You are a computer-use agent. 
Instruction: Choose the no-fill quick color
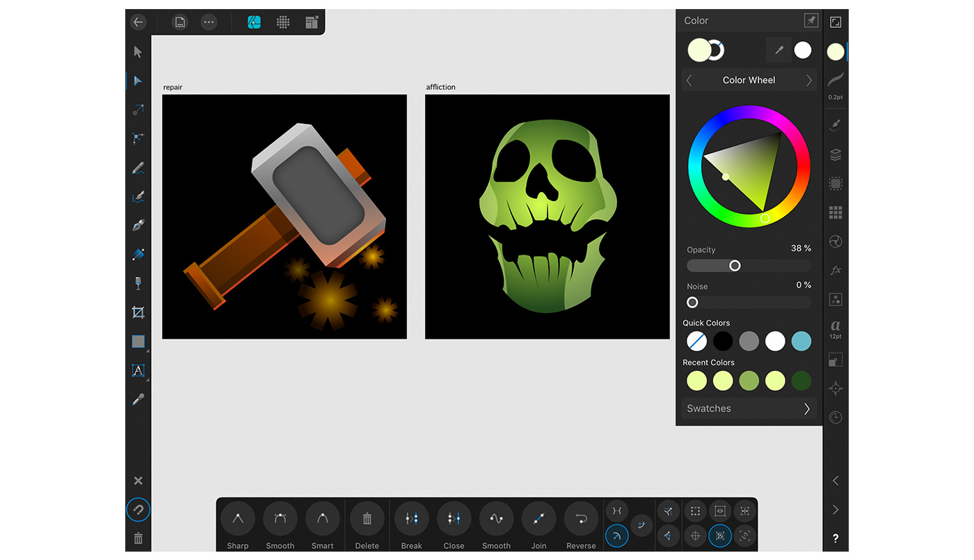[x=697, y=341]
